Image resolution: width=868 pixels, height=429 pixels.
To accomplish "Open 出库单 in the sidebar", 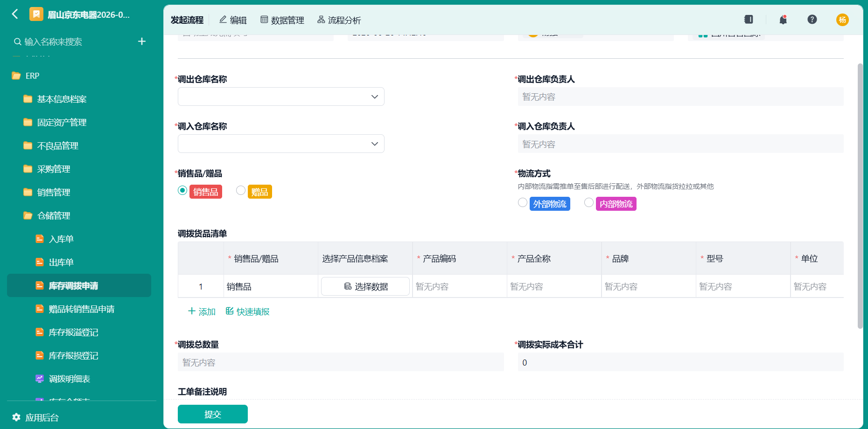I will pos(79,262).
